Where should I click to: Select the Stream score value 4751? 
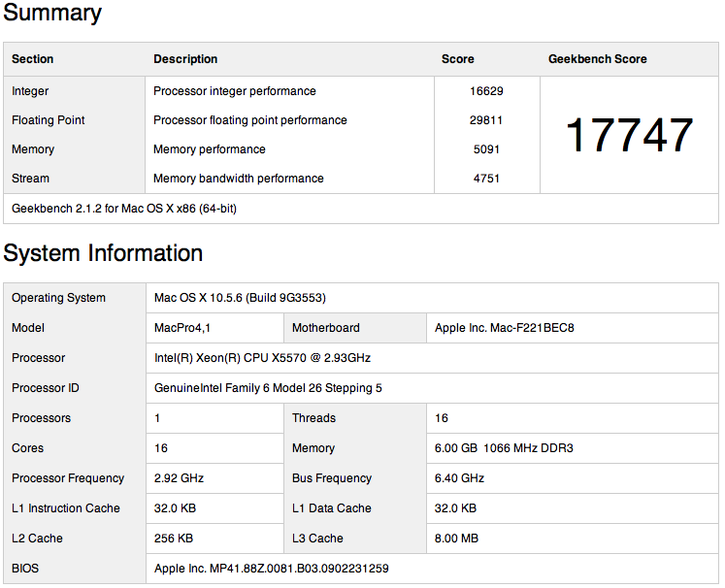pyautogui.click(x=486, y=179)
